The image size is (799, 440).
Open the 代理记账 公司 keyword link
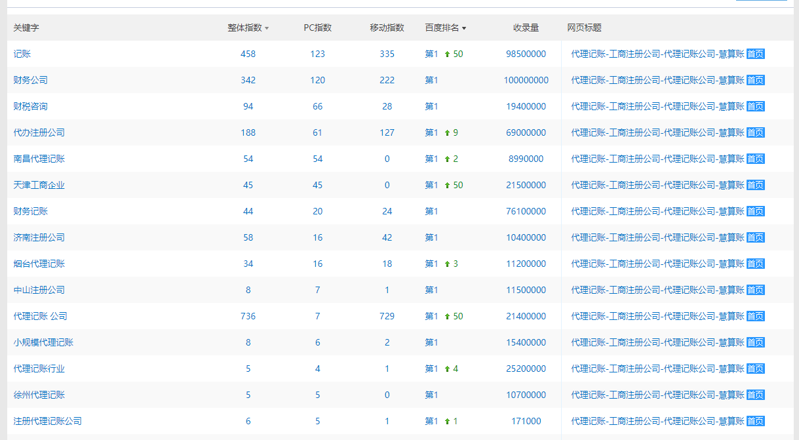click(40, 316)
